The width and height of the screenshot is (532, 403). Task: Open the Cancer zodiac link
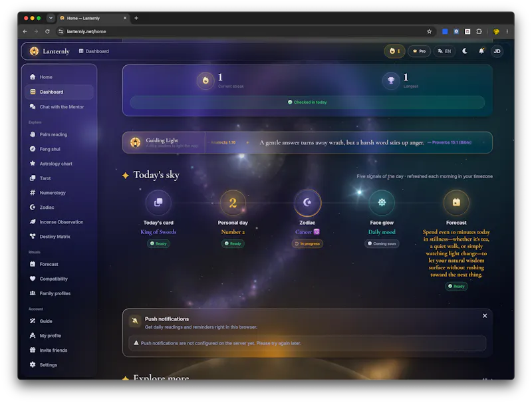point(307,232)
